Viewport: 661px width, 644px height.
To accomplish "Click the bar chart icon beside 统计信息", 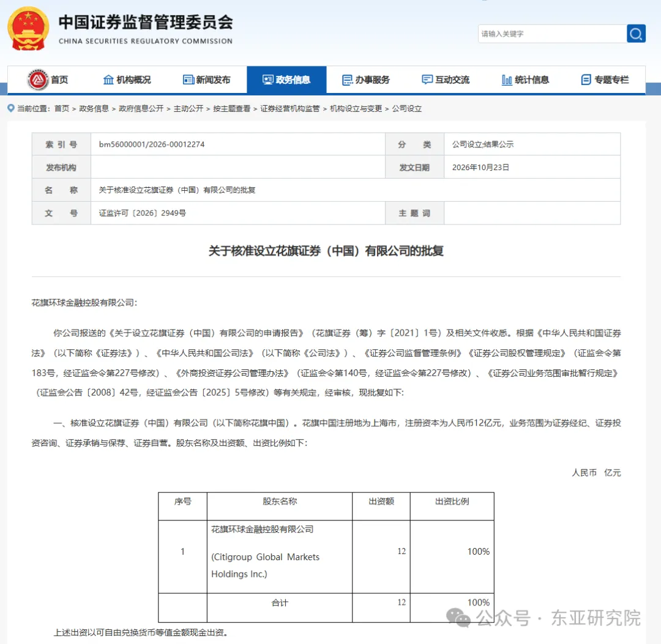I will click(507, 80).
